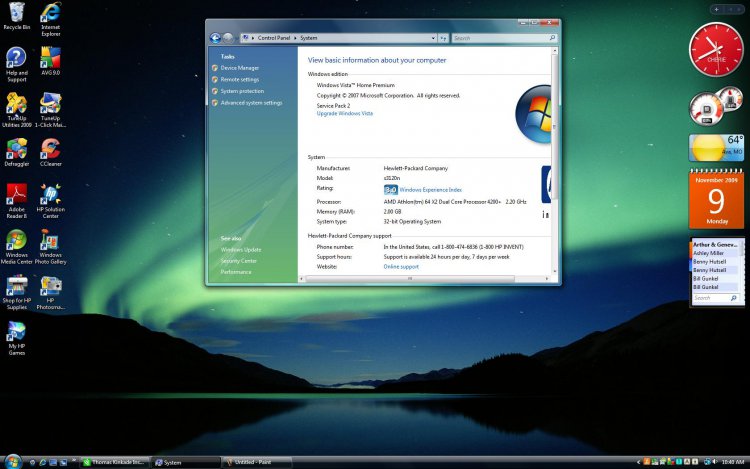Select the TuneUp 1-Click Maintenance shortcut

point(50,110)
